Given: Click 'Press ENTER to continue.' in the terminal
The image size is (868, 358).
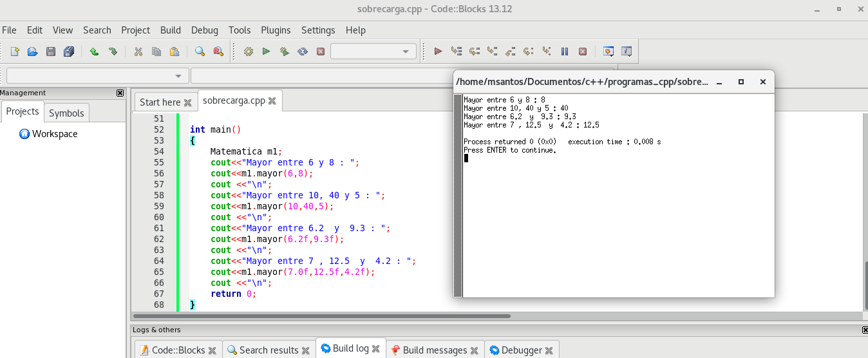Looking at the screenshot, I should click(x=510, y=150).
